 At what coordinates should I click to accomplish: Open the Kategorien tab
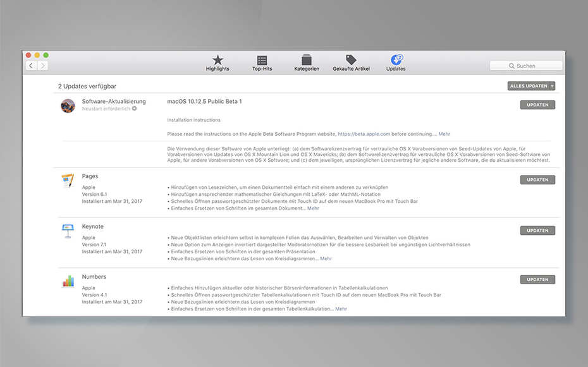307,63
